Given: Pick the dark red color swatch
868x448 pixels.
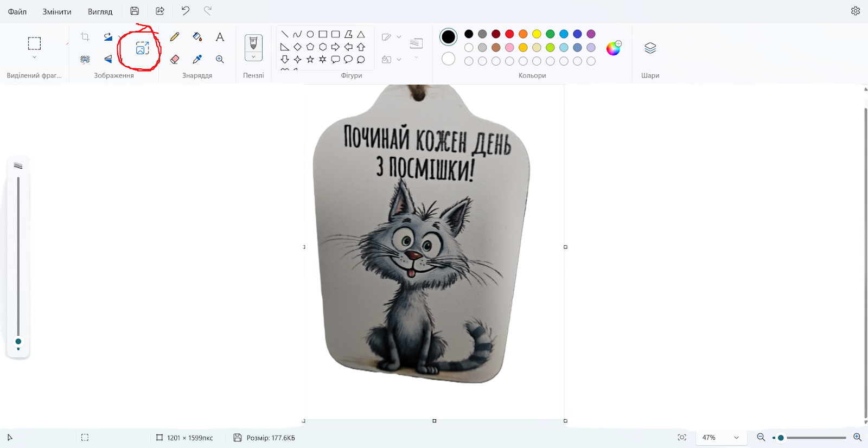Looking at the screenshot, I should 496,34.
